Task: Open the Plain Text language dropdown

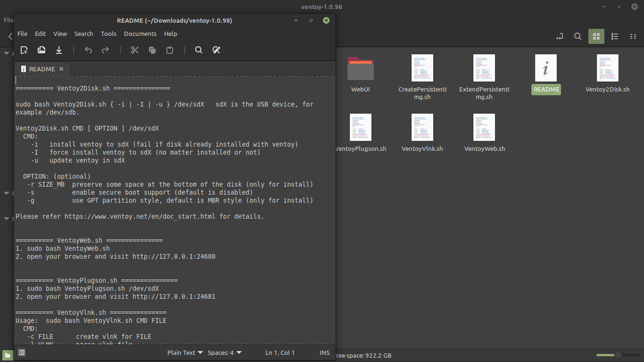Action: coord(185,352)
